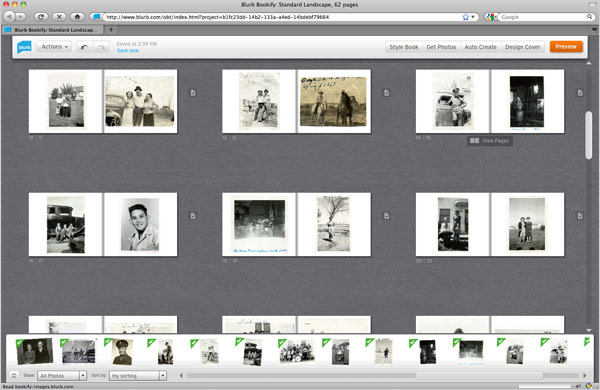600x390 pixels.
Task: Click the Auto Create button
Action: pos(480,47)
